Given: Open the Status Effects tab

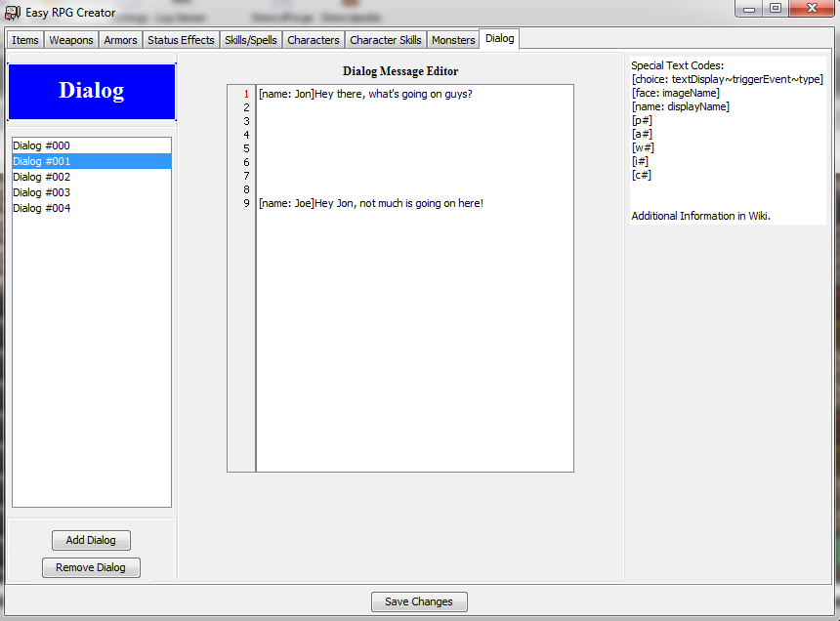Looking at the screenshot, I should point(180,39).
